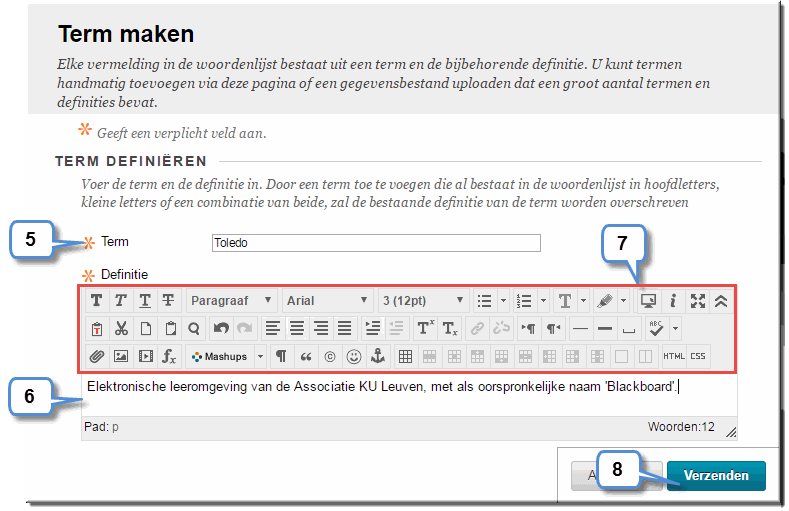The width and height of the screenshot is (789, 511).
Task: Open the 3 (12pt) font size dropdown
Action: click(x=423, y=301)
